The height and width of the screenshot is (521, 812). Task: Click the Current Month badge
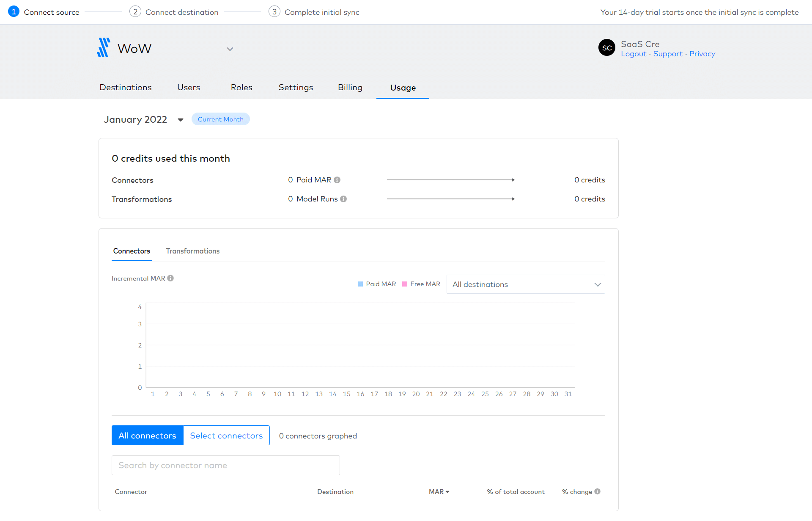pyautogui.click(x=221, y=119)
